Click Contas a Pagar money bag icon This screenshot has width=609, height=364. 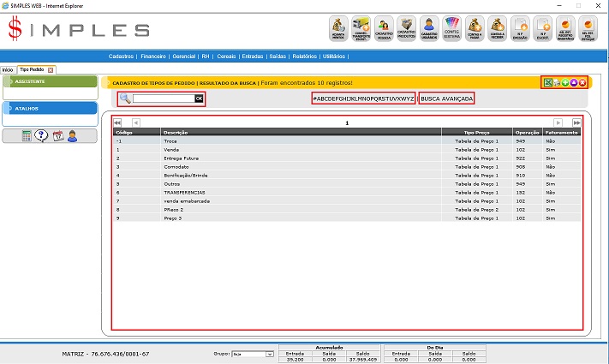pyautogui.click(x=475, y=29)
